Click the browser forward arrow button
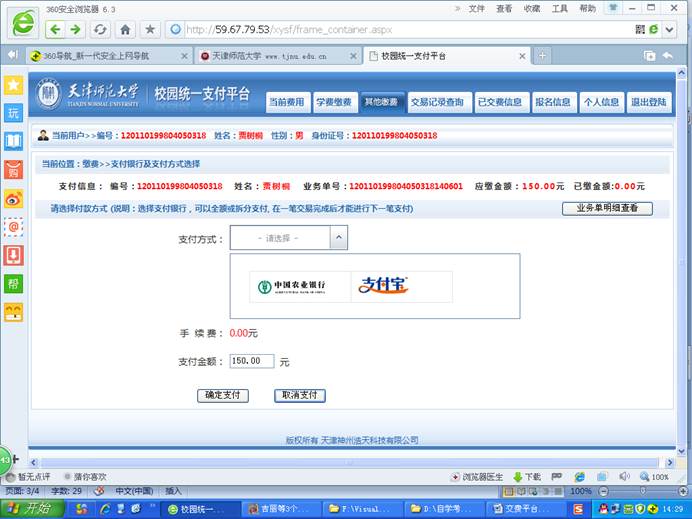This screenshot has width=692, height=519. 75,30
